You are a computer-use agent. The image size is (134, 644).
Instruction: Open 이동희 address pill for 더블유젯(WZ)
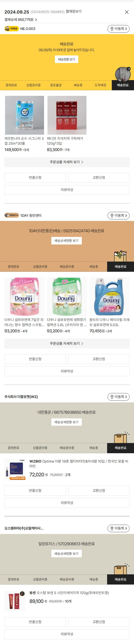[118, 397]
